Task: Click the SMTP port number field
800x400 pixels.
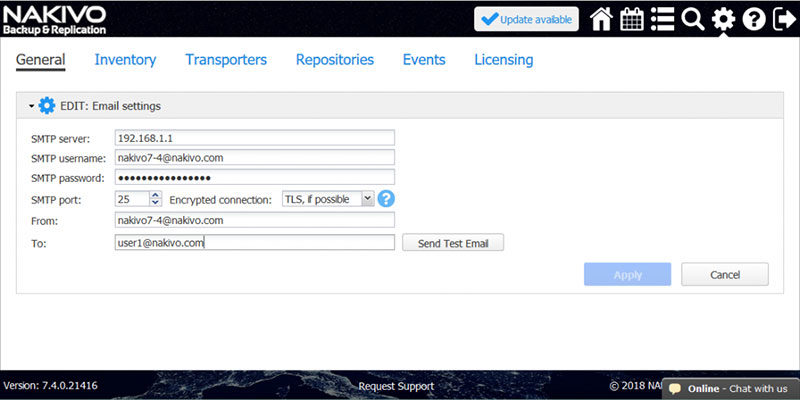Action: [x=132, y=199]
